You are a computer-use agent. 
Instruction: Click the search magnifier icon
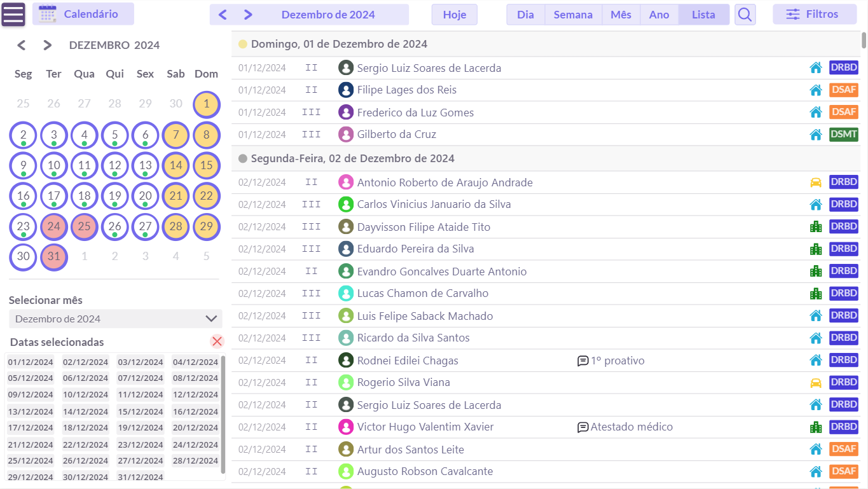click(x=745, y=14)
